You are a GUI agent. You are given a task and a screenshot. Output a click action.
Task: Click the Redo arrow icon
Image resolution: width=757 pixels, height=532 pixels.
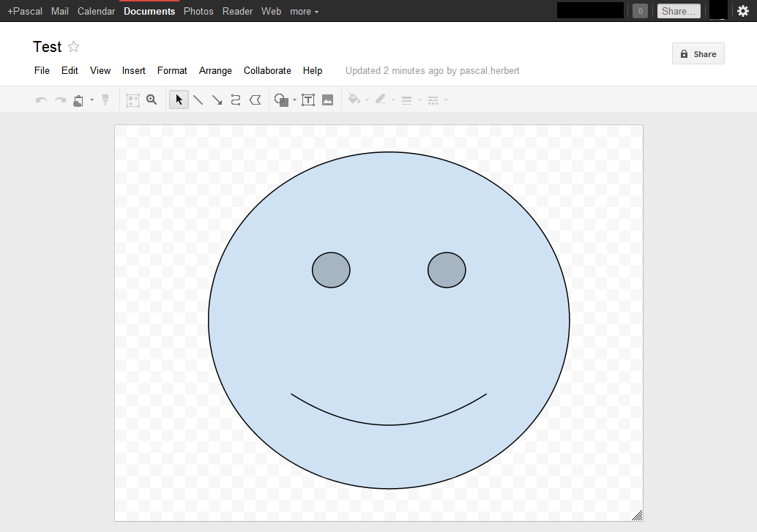(60, 100)
